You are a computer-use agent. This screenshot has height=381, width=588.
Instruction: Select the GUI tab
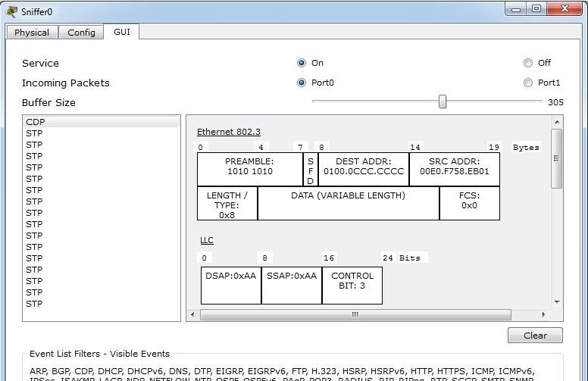[122, 32]
